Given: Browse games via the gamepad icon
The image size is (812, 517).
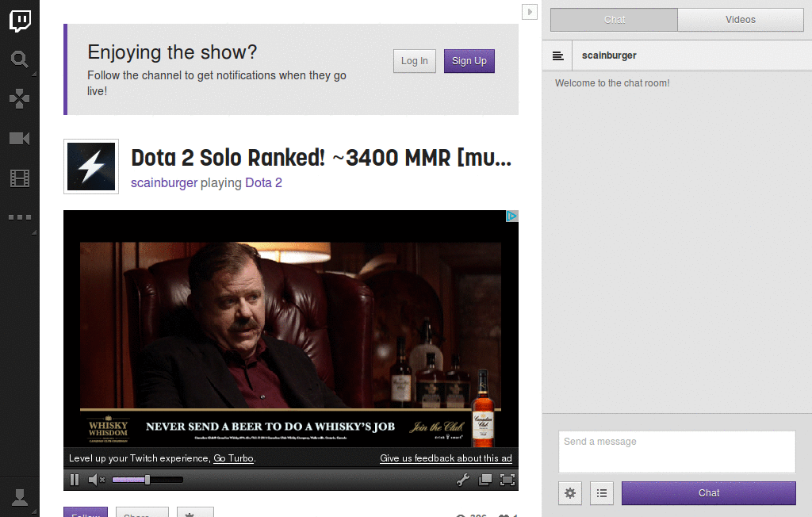Looking at the screenshot, I should pos(20,99).
